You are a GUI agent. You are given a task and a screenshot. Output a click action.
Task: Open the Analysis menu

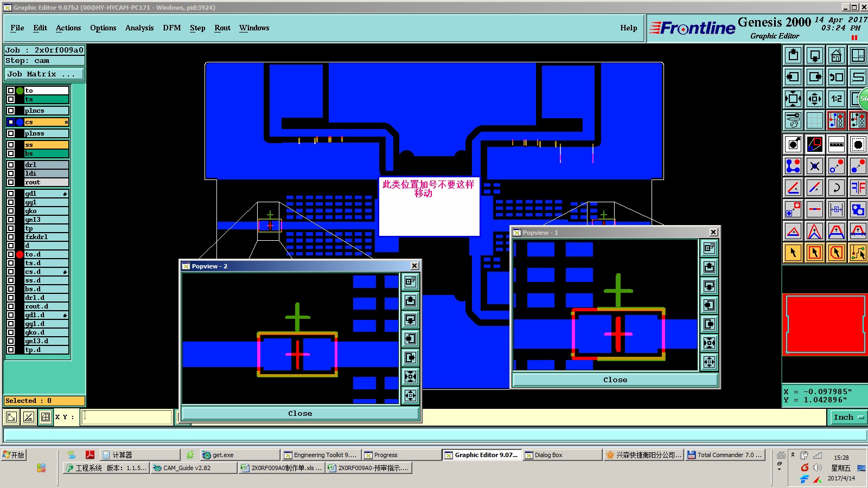tap(139, 28)
